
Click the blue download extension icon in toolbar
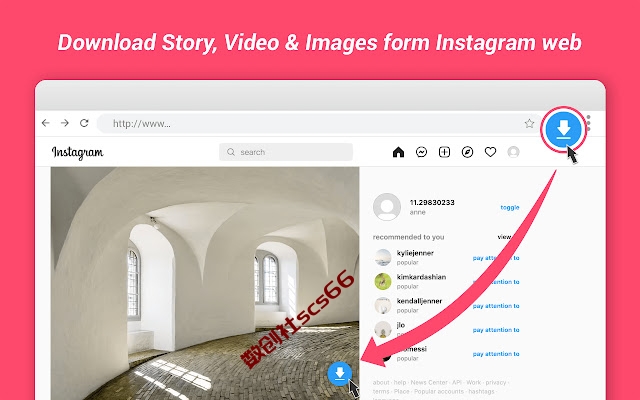(564, 129)
